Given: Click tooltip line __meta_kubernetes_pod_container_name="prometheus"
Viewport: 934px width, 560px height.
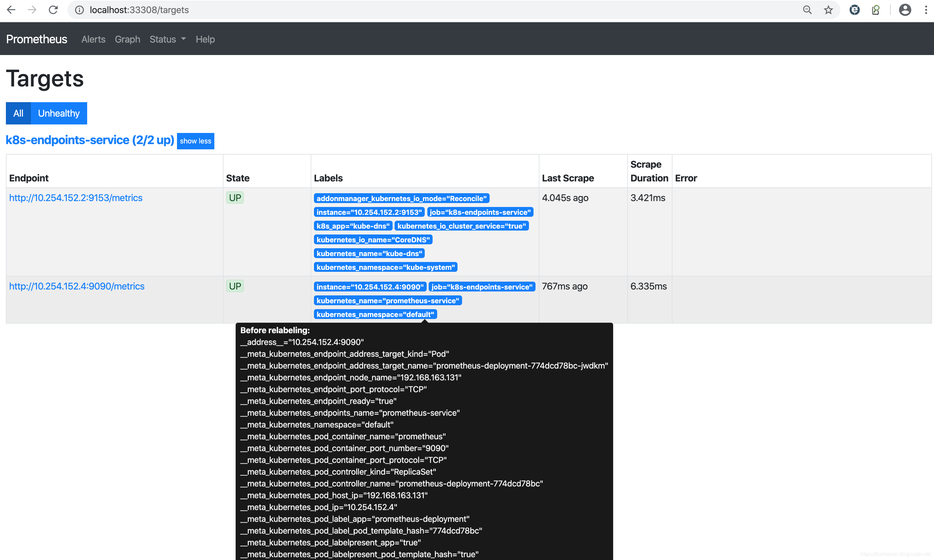Looking at the screenshot, I should [x=343, y=437].
